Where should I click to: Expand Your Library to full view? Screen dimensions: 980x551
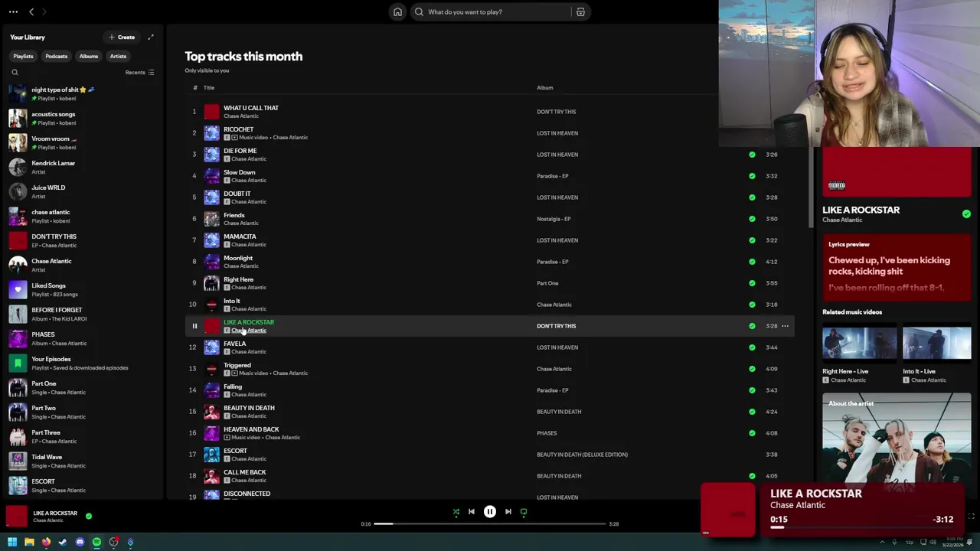(x=151, y=37)
